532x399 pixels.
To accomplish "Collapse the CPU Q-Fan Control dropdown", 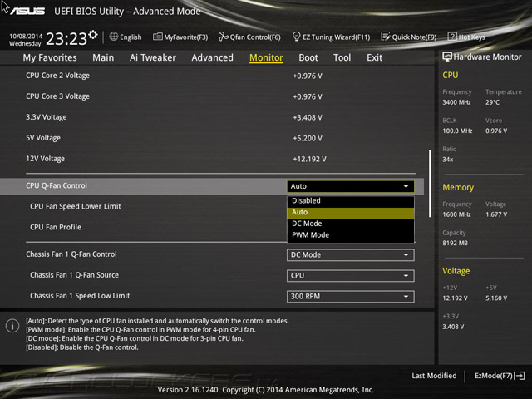I will pyautogui.click(x=351, y=186).
